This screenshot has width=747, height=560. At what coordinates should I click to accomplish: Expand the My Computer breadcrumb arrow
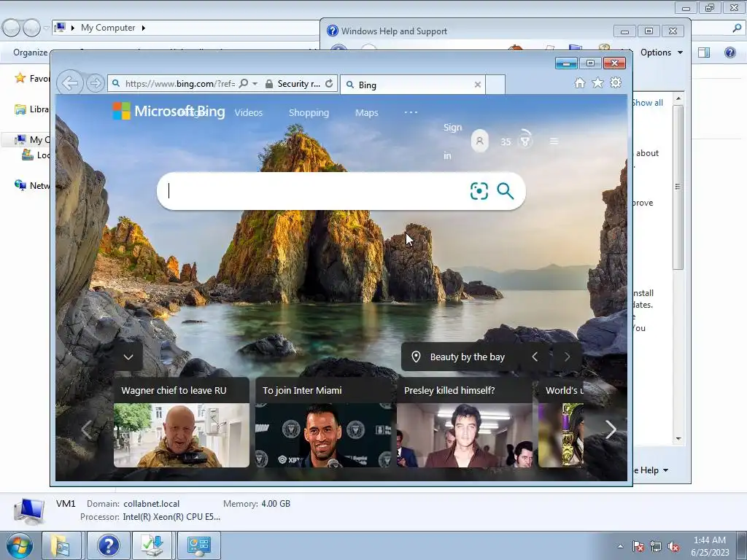coord(143,28)
